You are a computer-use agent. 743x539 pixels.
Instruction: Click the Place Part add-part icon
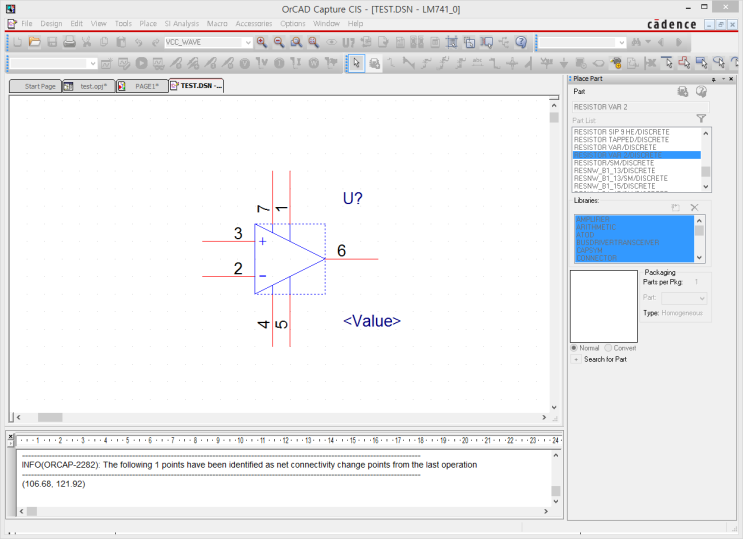click(x=682, y=91)
